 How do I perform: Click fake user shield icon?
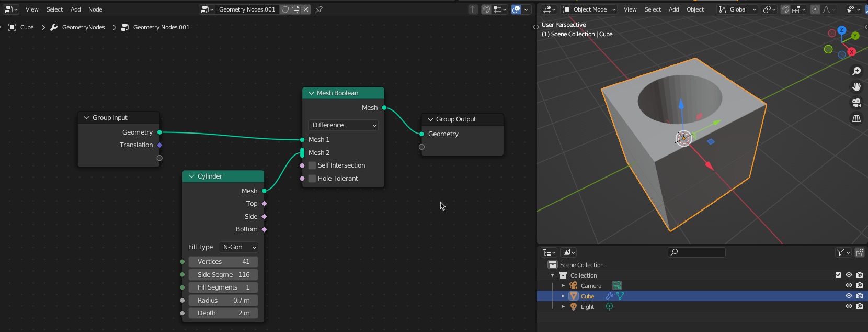285,9
